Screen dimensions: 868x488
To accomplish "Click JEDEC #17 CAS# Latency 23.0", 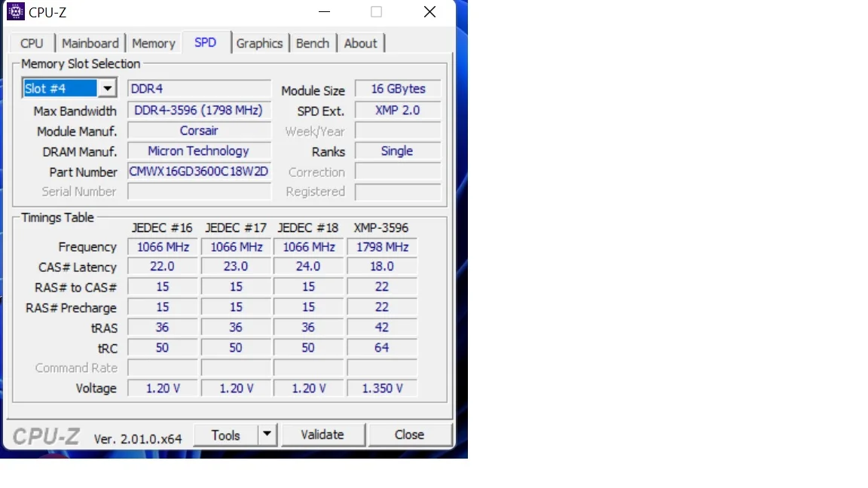I will (236, 267).
